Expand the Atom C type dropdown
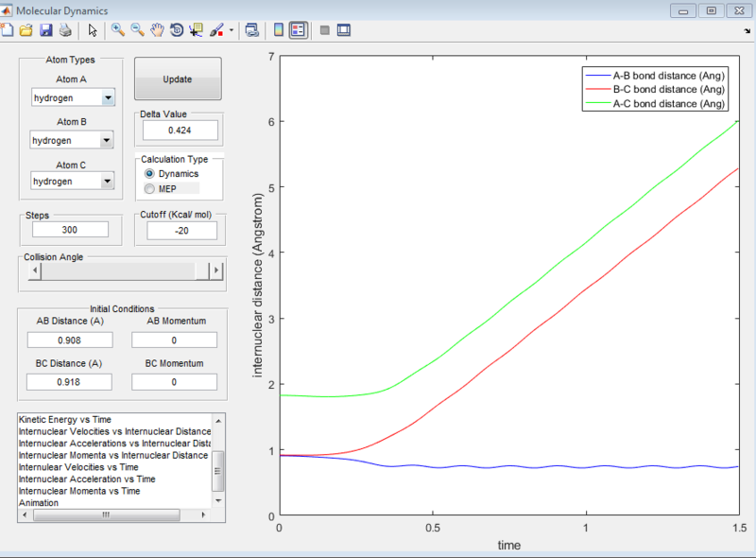The width and height of the screenshot is (756, 558). (107, 181)
